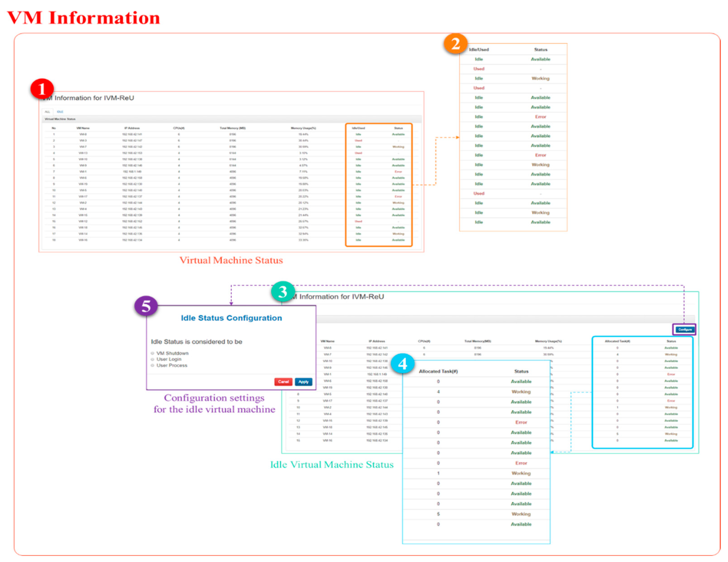Select the User Login radio option
Viewport: 728px width, 562px height.
coord(152,359)
